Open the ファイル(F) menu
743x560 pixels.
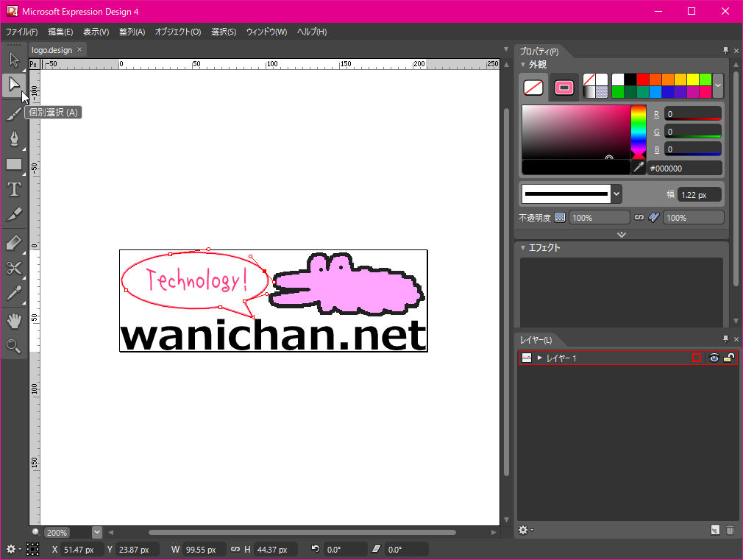tap(21, 32)
